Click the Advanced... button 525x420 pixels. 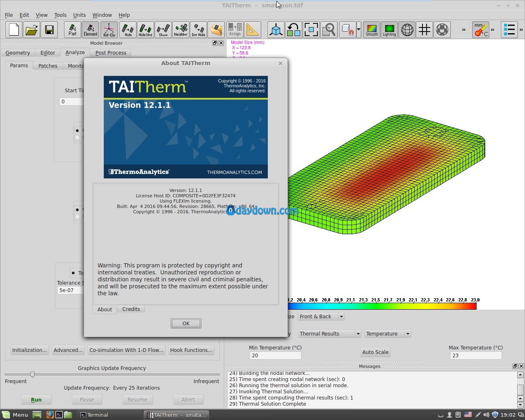coord(68,350)
